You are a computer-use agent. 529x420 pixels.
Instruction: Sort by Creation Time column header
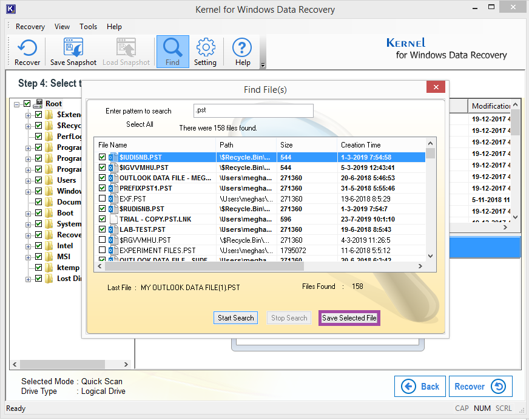pos(381,145)
